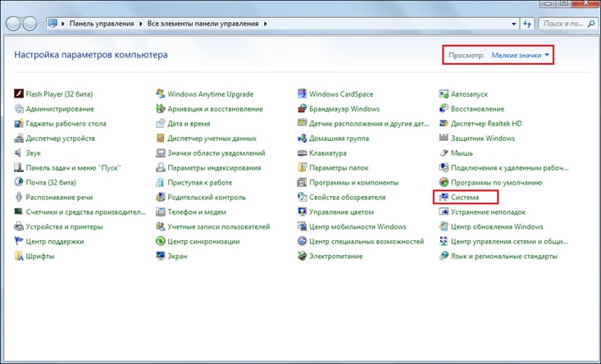Open the Свойства обозревателя link
This screenshot has width=601, height=364.
[x=348, y=197]
